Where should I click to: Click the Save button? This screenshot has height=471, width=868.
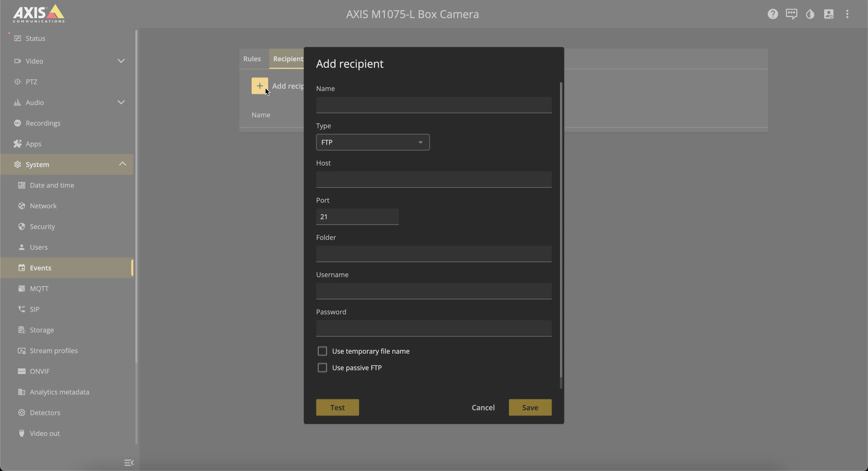pyautogui.click(x=530, y=408)
